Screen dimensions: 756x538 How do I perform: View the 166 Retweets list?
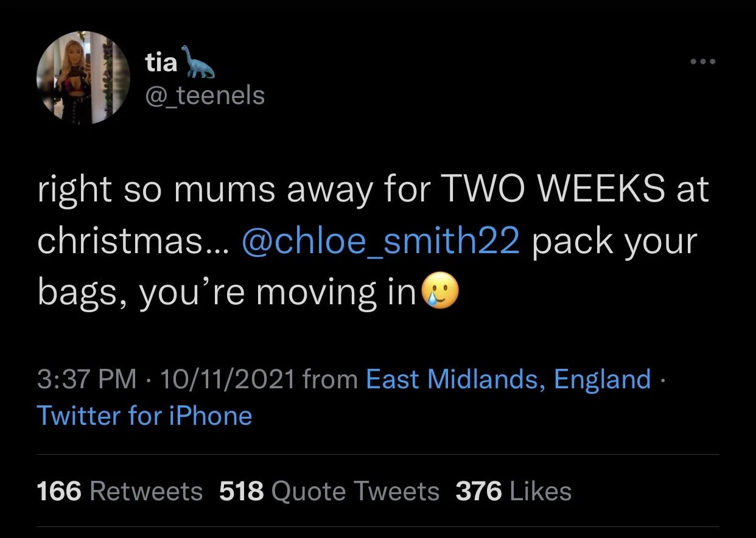(x=120, y=491)
